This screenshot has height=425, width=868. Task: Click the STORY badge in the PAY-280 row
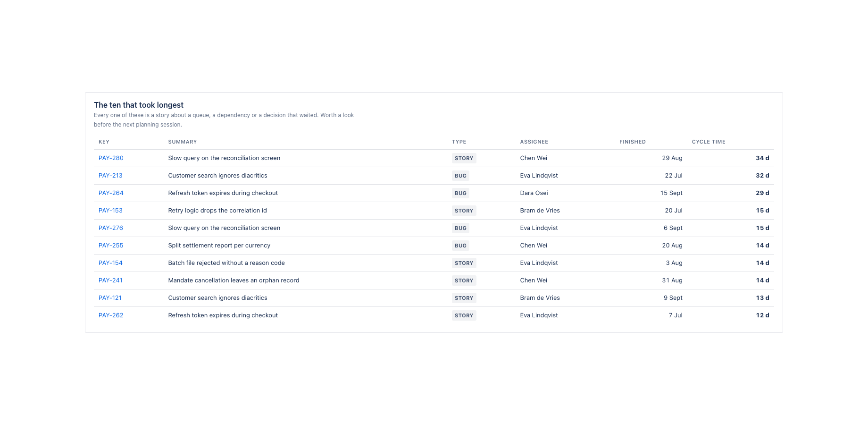coord(464,158)
